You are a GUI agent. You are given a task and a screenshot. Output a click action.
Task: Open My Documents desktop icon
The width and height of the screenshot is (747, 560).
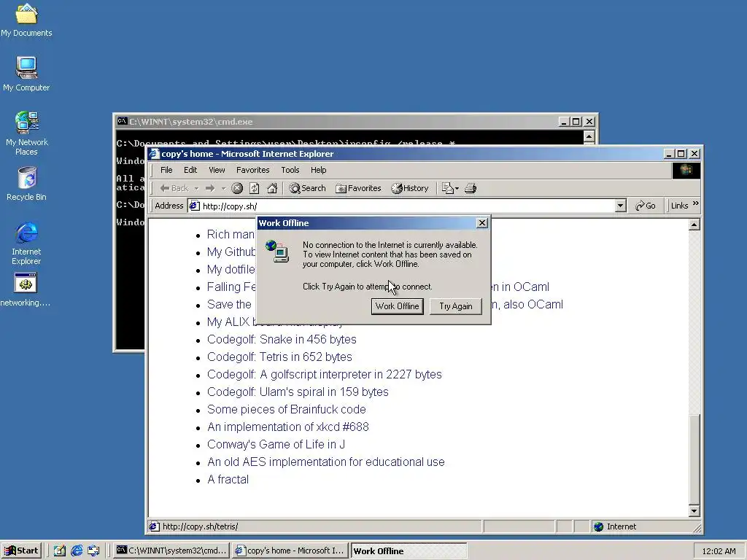[26, 20]
